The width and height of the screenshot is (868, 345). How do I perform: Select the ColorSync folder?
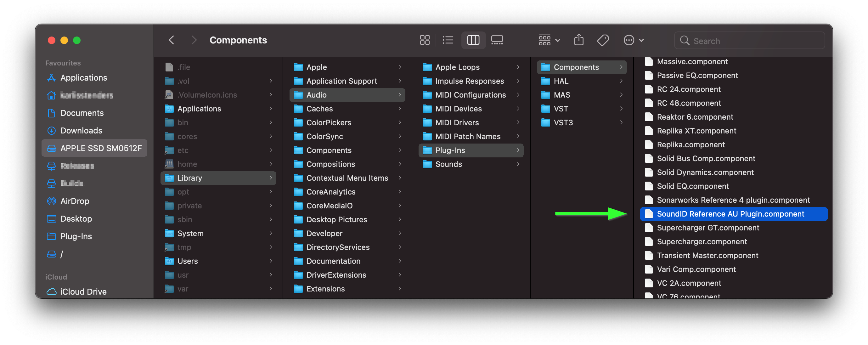click(347, 136)
